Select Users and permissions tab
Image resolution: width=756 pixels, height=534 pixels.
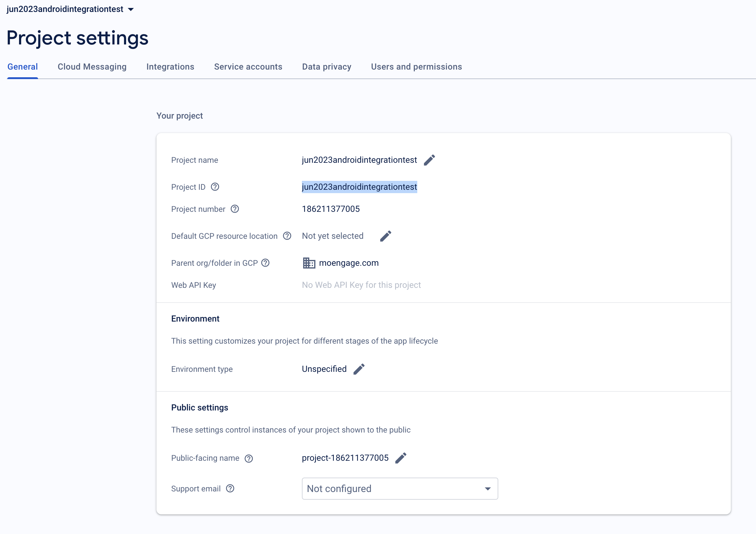coord(416,67)
